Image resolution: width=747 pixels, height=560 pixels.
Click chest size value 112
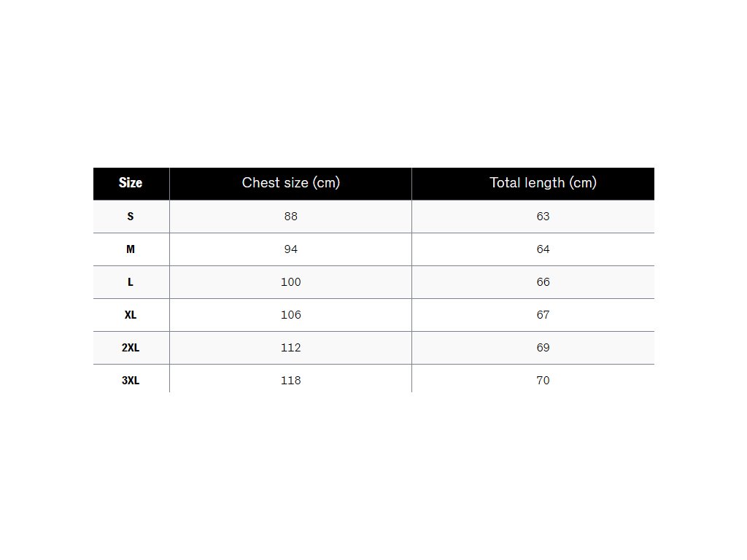pos(290,348)
